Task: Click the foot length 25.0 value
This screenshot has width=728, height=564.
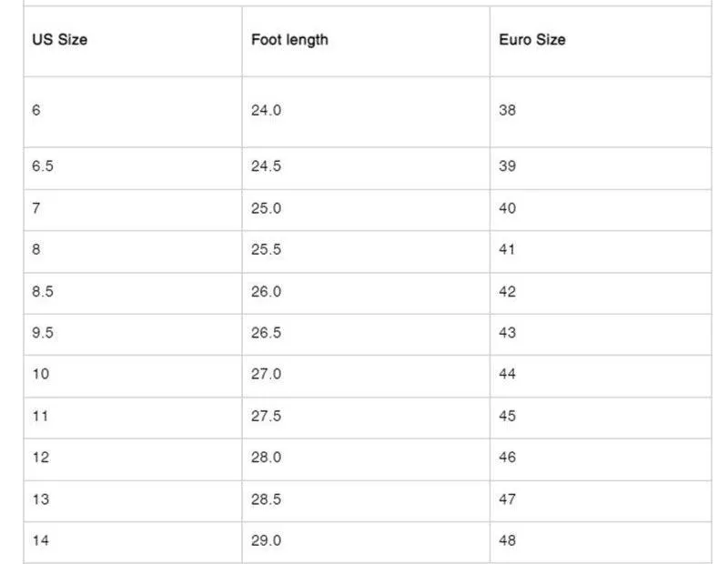Action: click(266, 208)
